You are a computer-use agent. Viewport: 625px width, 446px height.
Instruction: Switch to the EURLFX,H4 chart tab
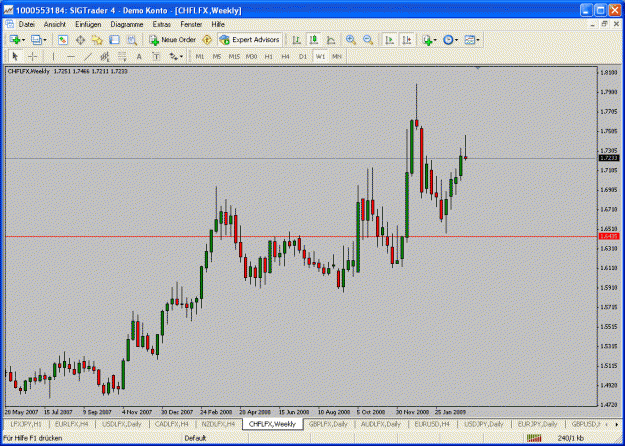[71, 424]
